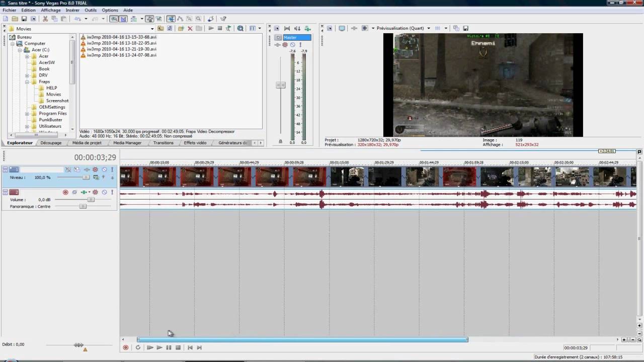Go up one folder level icon
This screenshot has height=362, width=644.
point(160,28)
